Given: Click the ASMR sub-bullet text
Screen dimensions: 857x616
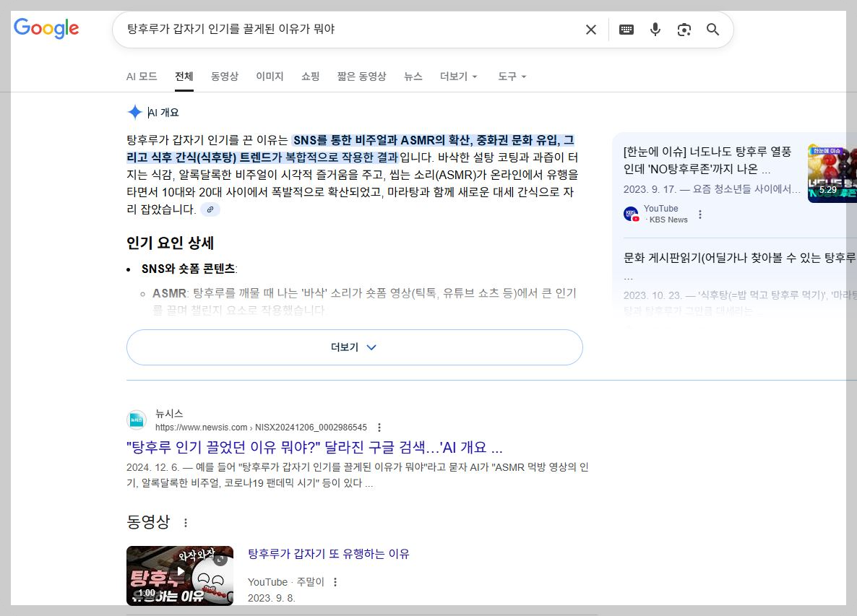Looking at the screenshot, I should click(364, 301).
